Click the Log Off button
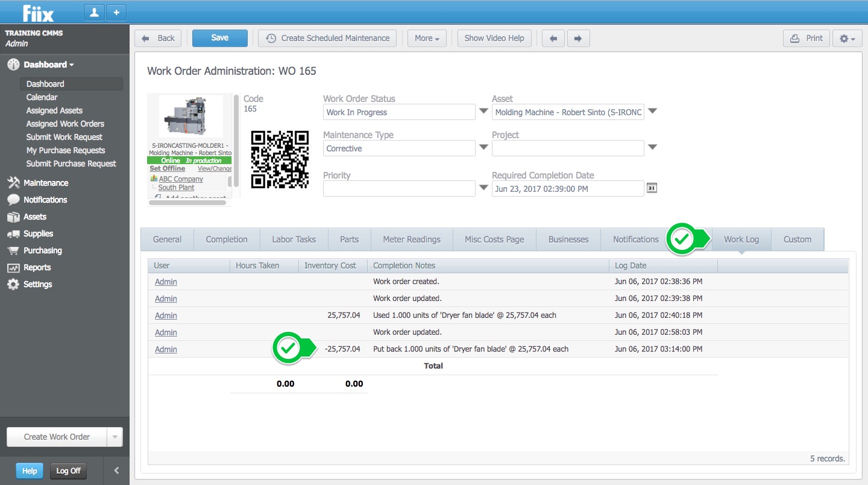The width and height of the screenshot is (868, 485). pyautogui.click(x=68, y=471)
